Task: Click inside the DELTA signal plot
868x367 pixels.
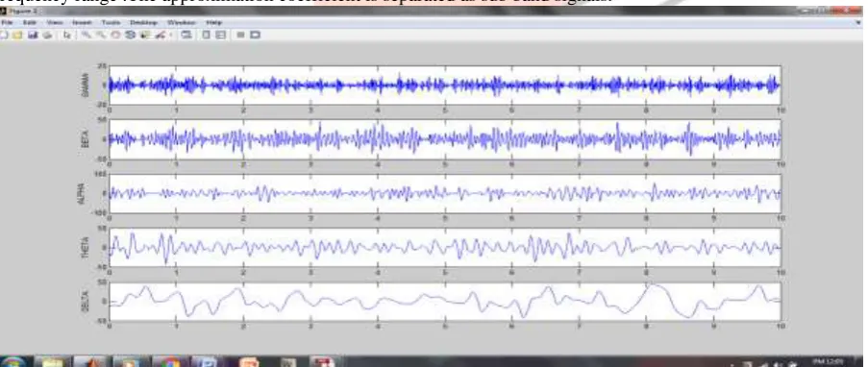Action: click(x=444, y=301)
